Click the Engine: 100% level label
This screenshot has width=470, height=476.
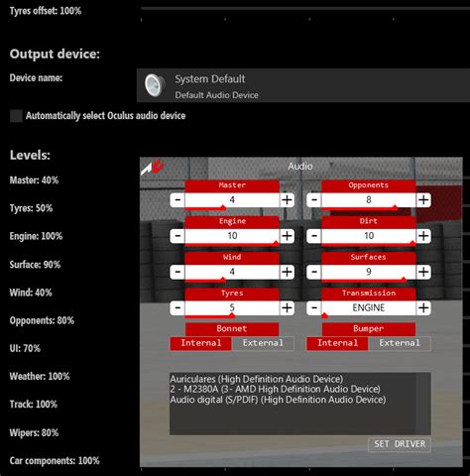36,236
